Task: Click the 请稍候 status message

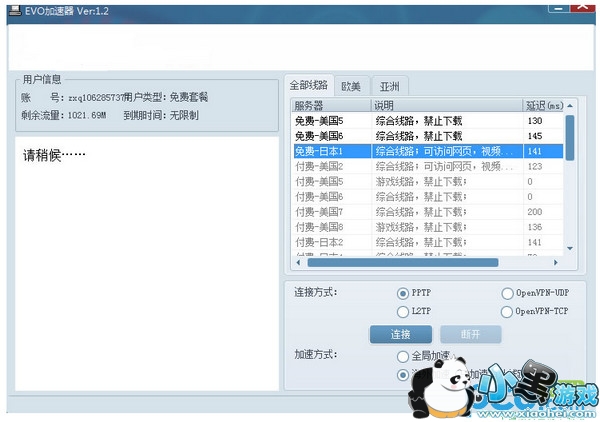Action: click(x=54, y=155)
